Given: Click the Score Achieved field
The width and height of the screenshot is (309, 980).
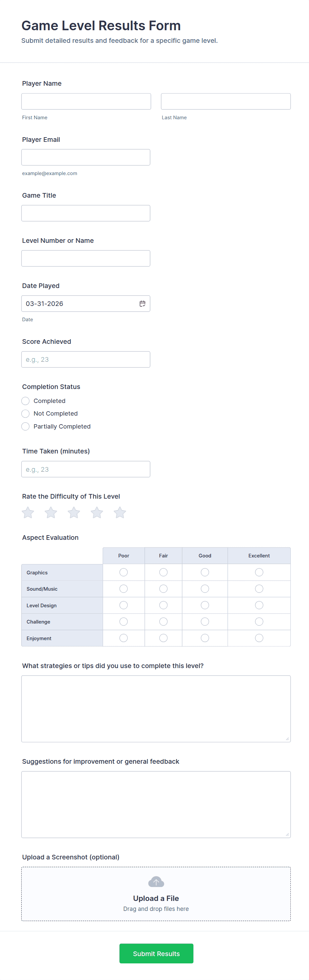Looking at the screenshot, I should coord(86,359).
